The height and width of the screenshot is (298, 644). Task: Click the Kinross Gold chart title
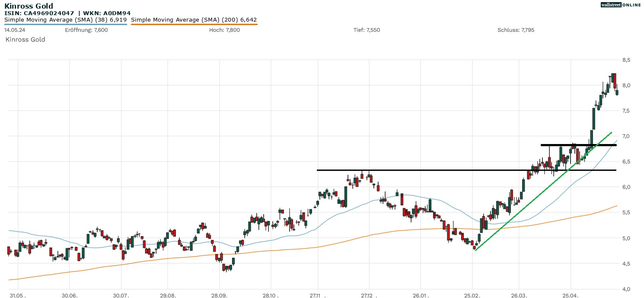(29, 6)
